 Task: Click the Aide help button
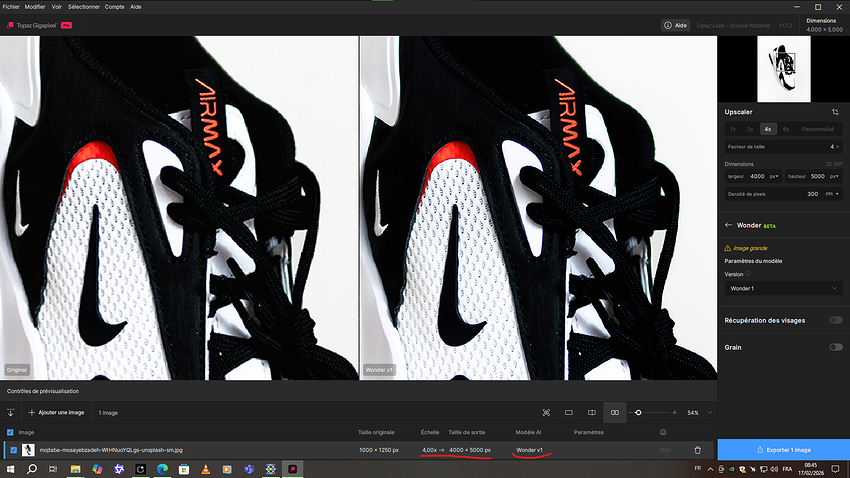click(675, 25)
